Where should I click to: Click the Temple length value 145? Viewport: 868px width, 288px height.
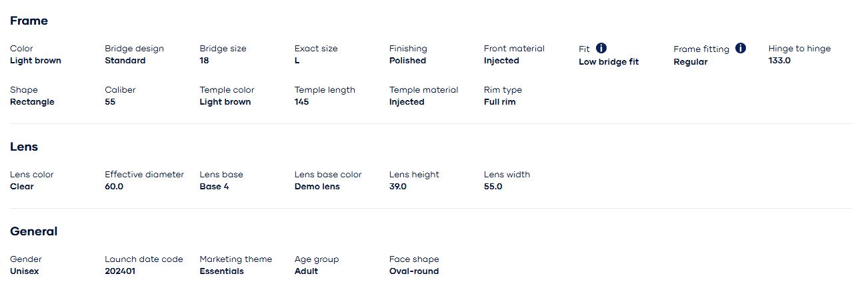point(301,102)
